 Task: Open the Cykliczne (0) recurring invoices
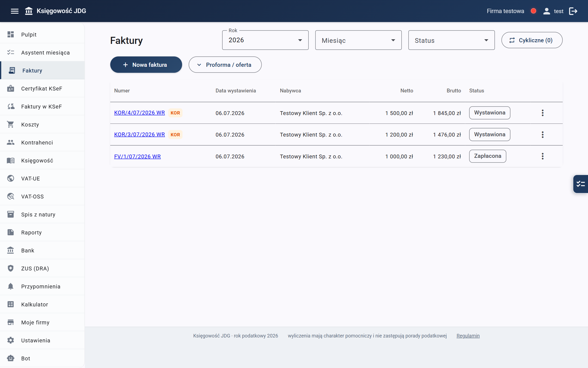[532, 40]
